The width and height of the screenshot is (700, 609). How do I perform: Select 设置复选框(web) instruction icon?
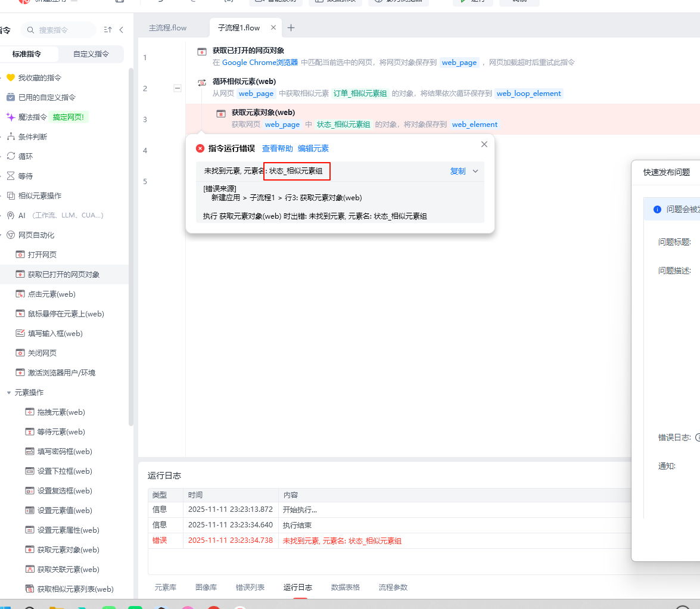pos(29,490)
